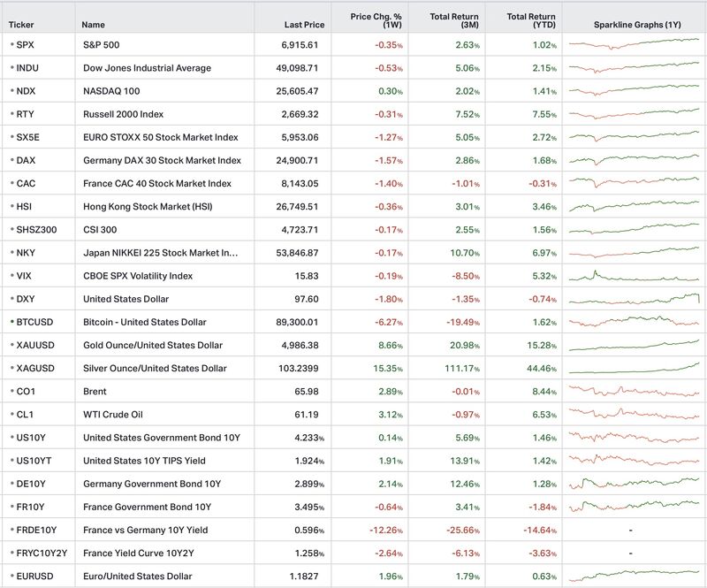
Task: Open the NKY ticker
Action: pos(26,253)
